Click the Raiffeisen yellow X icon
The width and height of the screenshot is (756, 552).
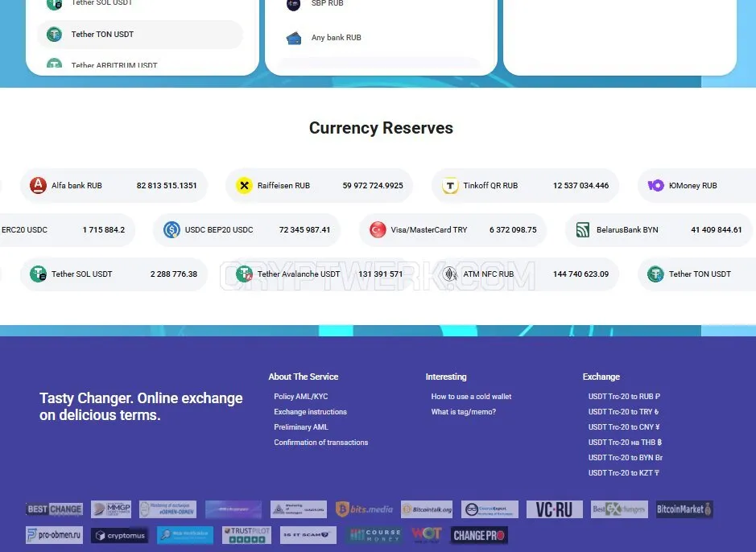[x=244, y=185]
